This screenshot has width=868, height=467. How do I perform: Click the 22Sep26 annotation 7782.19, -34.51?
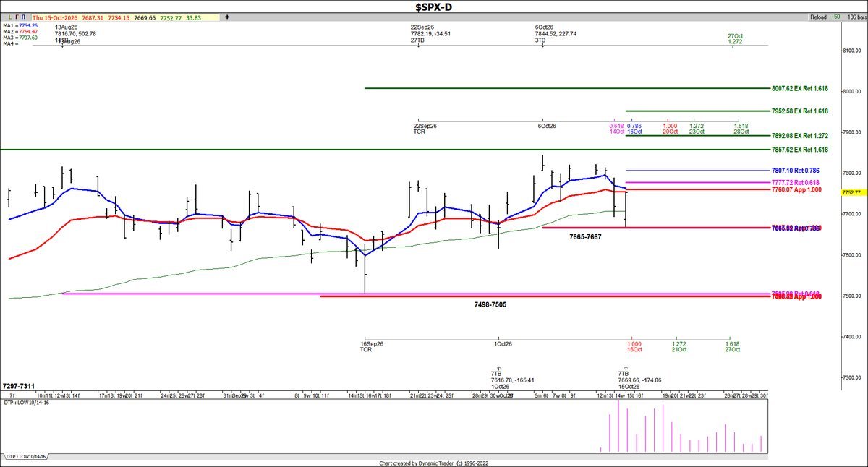(430, 33)
